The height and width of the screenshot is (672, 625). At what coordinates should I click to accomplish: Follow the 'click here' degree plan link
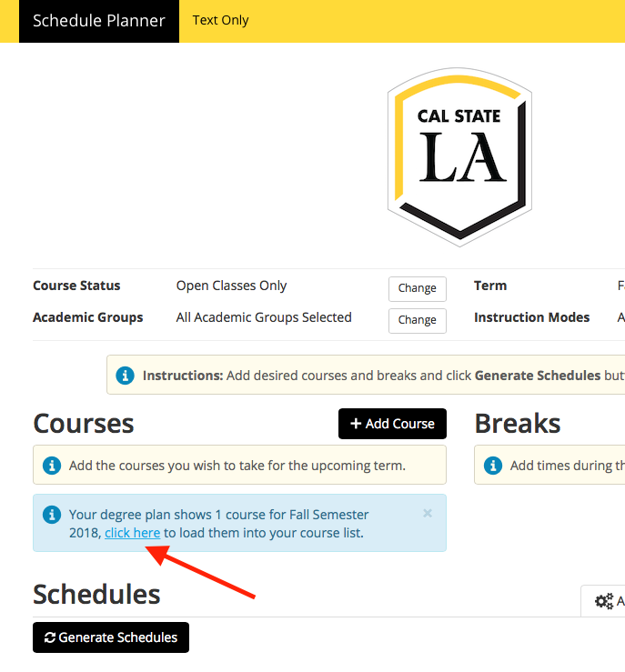click(133, 533)
